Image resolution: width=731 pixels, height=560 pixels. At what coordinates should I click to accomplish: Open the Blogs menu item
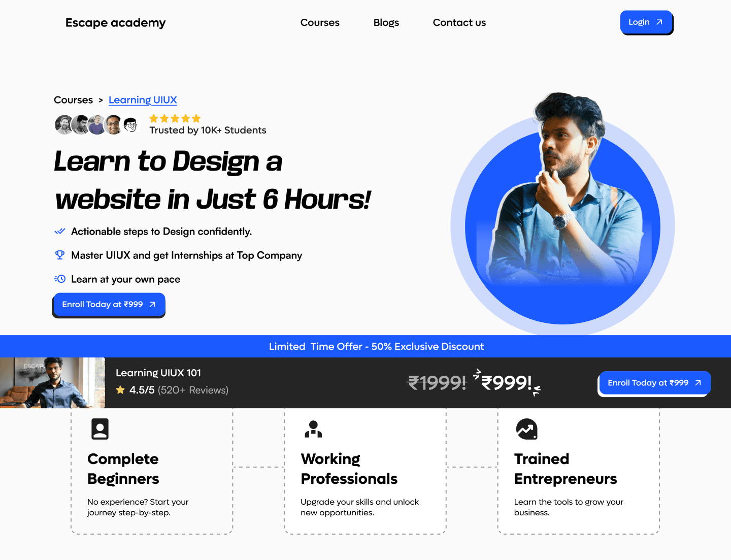pyautogui.click(x=386, y=22)
